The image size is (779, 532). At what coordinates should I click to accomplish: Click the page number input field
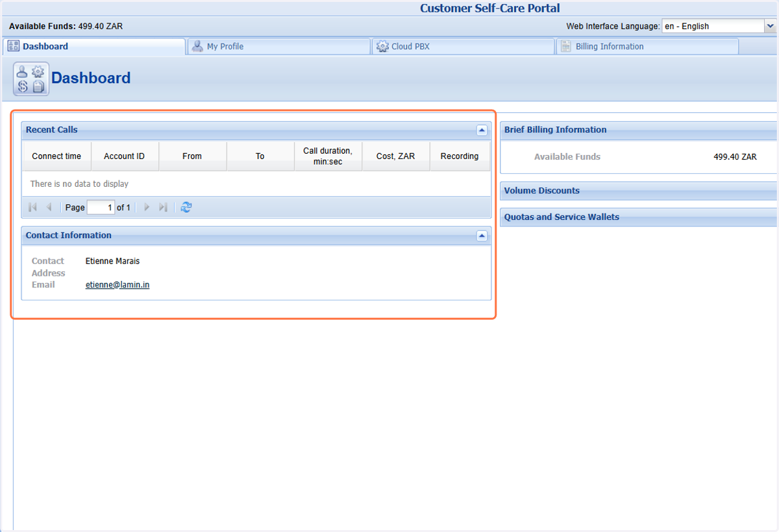[101, 208]
